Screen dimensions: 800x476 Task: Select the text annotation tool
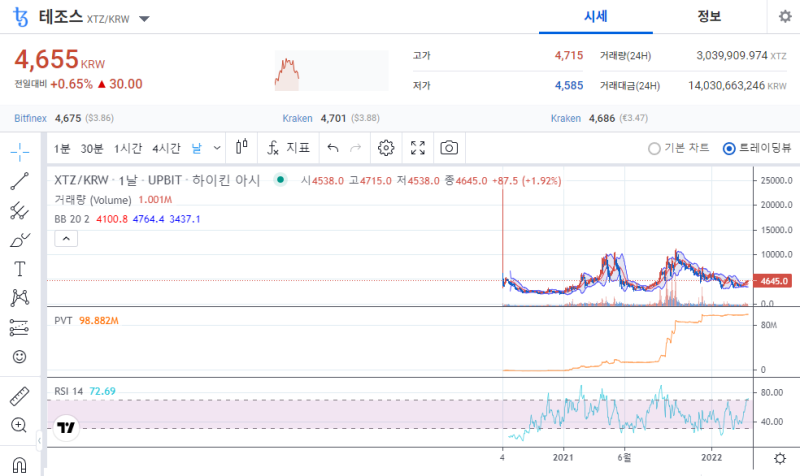tap(19, 269)
